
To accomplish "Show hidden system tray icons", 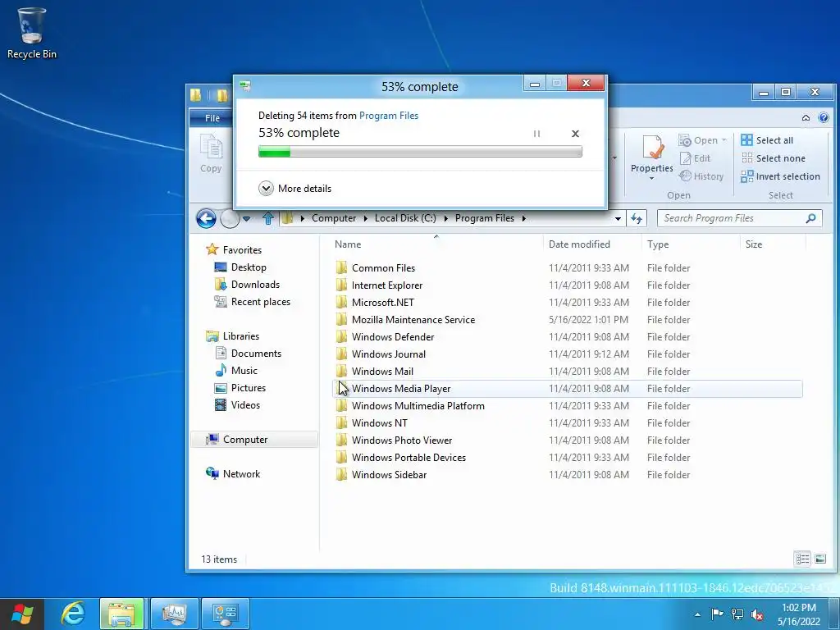I will click(697, 614).
